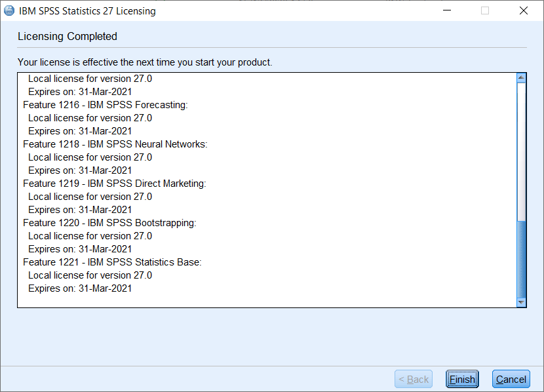Click "Local license" line under Feature 1220 Bootstrapping

coord(90,236)
